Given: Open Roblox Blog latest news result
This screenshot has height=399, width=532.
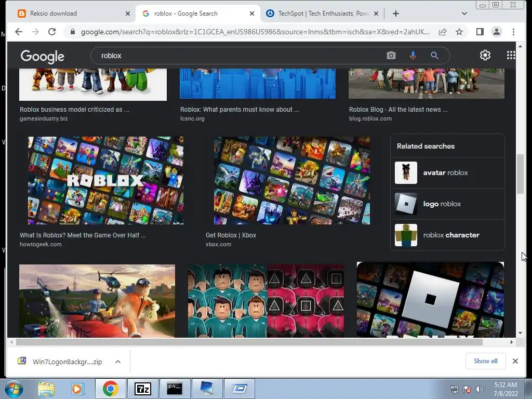Looking at the screenshot, I should (x=398, y=110).
